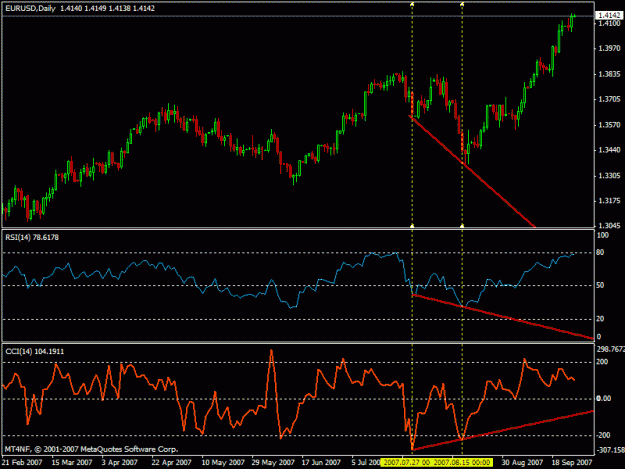This screenshot has height=469, width=625.
Task: Select the 15 Mar 2007 date label
Action: [x=72, y=463]
